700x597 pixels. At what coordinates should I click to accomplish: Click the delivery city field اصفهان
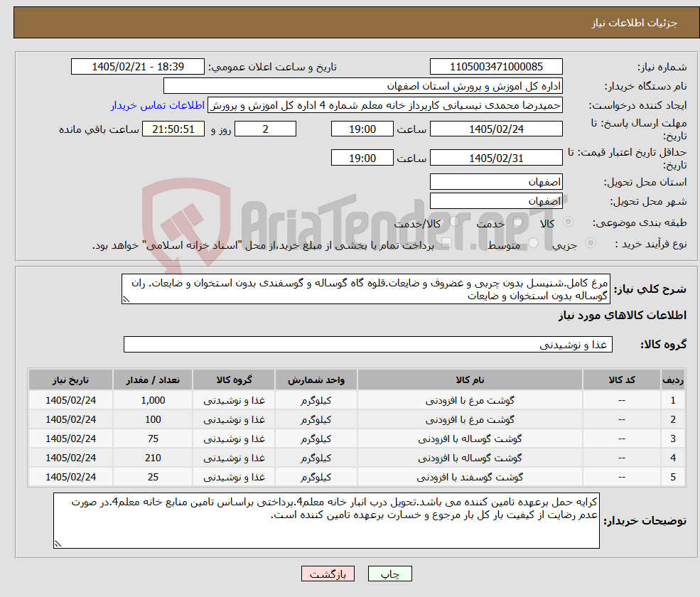point(496,201)
